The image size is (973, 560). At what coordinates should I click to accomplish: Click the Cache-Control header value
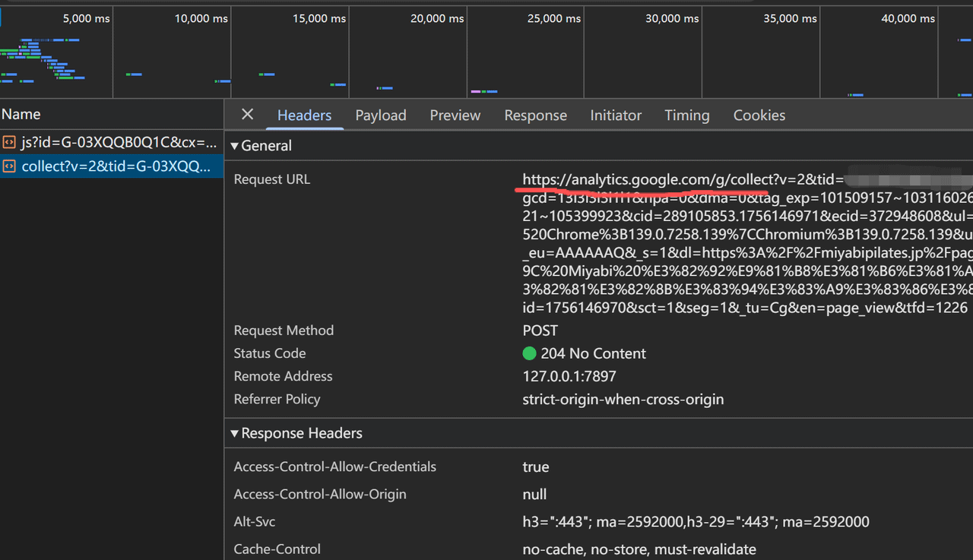639,549
